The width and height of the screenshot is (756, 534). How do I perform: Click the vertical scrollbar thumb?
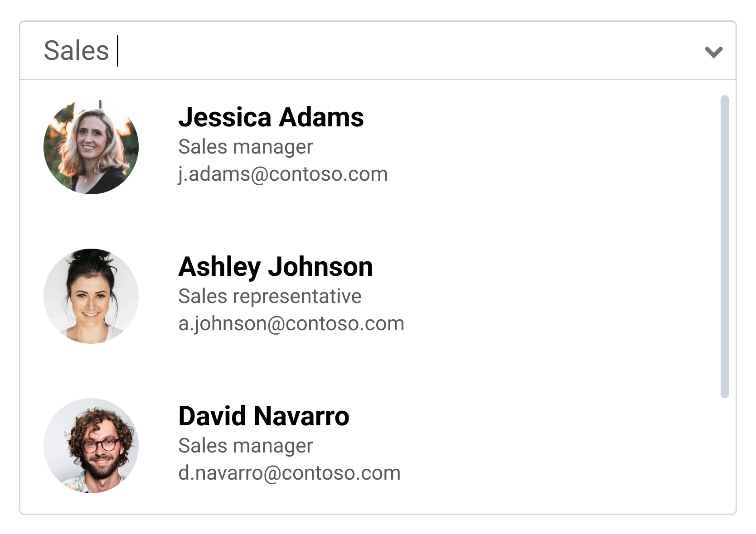pos(724,246)
